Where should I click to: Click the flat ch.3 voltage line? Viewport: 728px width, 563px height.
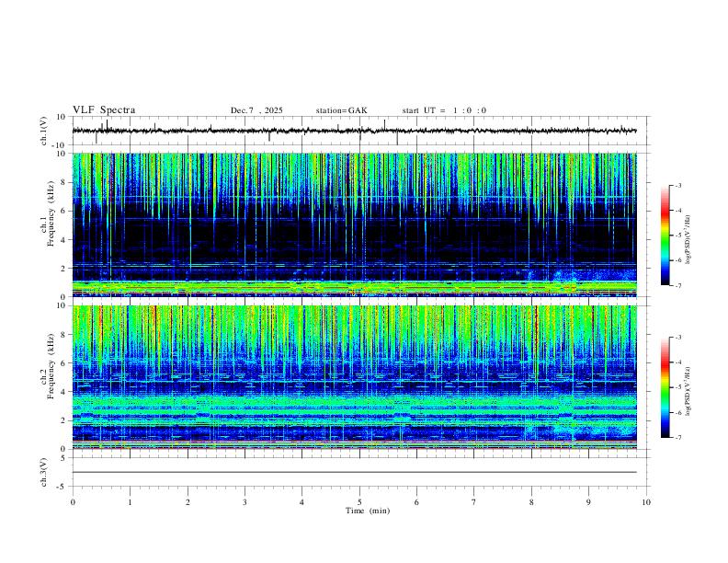point(354,472)
